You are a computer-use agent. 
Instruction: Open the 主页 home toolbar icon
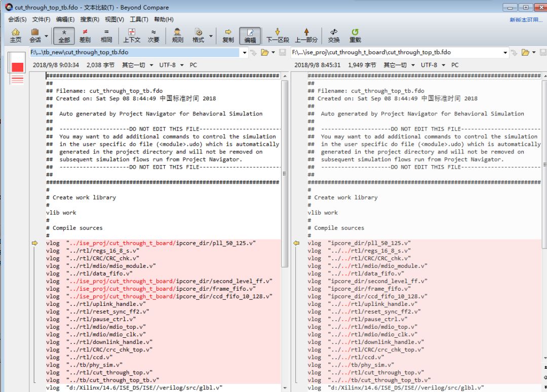(16, 35)
